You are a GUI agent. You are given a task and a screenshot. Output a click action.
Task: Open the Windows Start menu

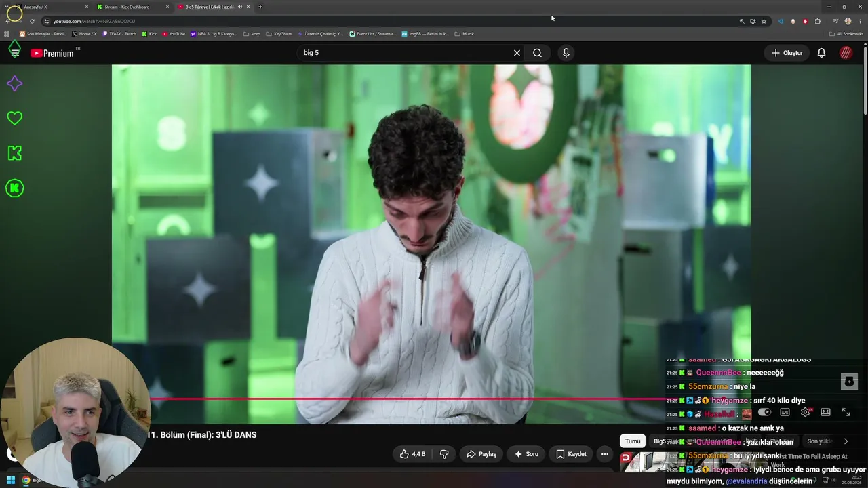coord(11,480)
